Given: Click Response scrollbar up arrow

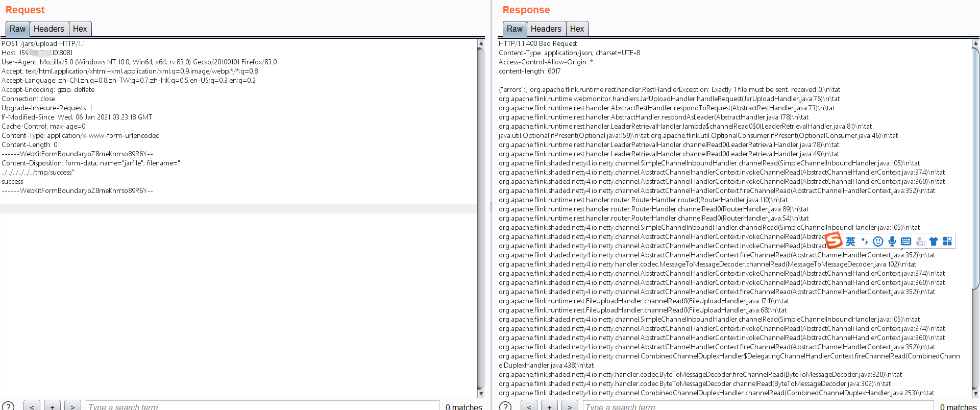Looking at the screenshot, I should click(x=976, y=43).
